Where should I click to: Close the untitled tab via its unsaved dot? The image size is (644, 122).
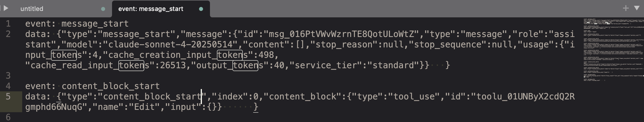tap(103, 9)
